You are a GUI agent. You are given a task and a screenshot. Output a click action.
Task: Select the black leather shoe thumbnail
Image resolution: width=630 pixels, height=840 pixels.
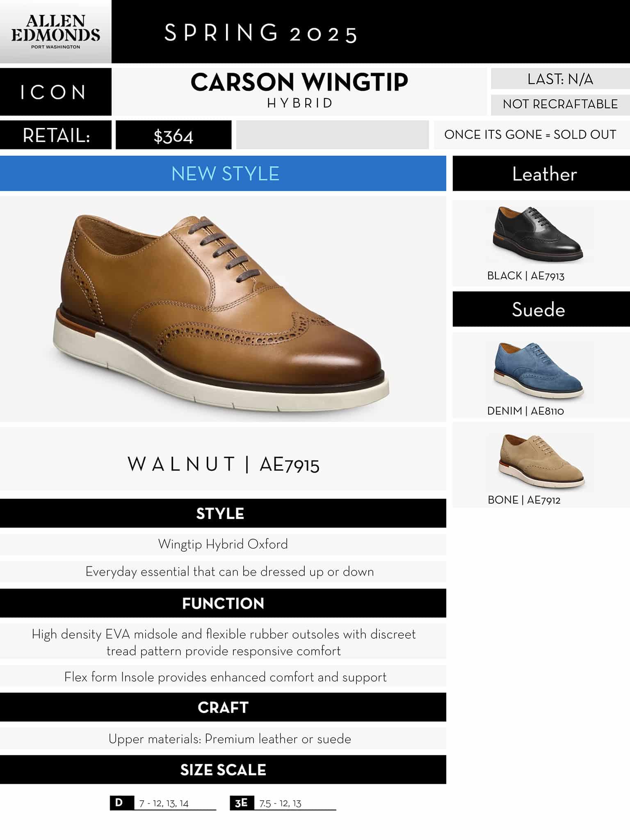click(x=538, y=234)
